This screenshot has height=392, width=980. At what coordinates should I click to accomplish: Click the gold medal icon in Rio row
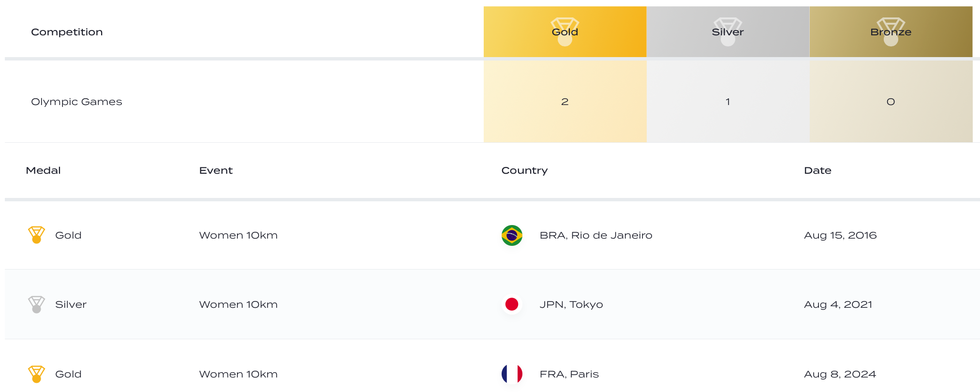[x=36, y=235]
